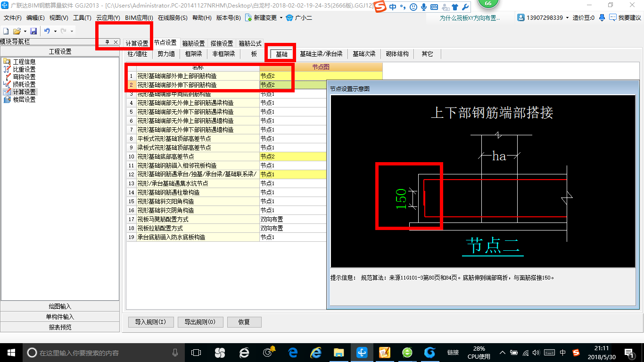This screenshot has height=362, width=644.
Task: Open the 编辑(E) menu
Action: pos(35,18)
